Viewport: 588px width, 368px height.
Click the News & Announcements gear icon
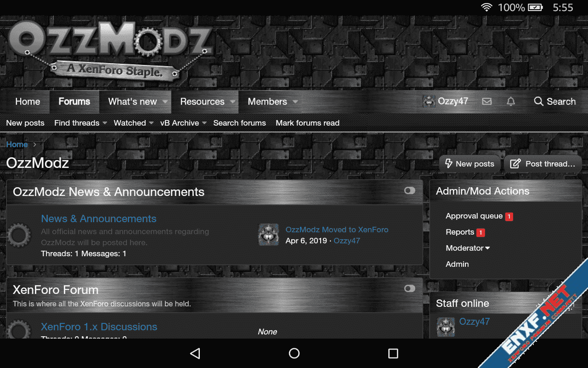19,235
